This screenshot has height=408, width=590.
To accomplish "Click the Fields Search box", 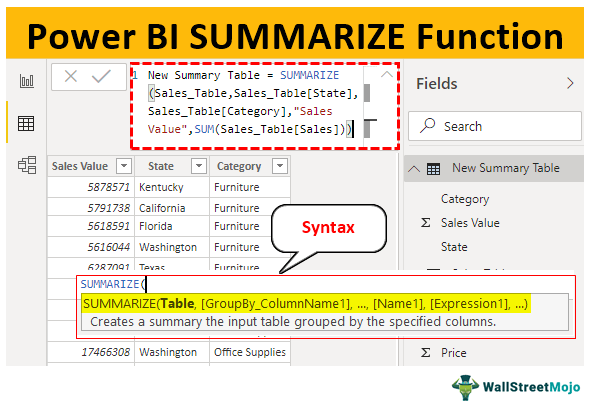I will click(x=495, y=126).
